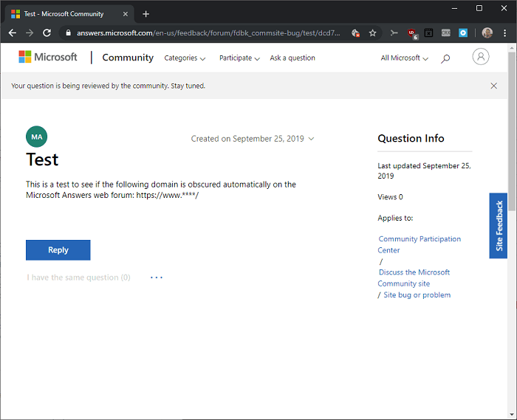Reload the current page
This screenshot has height=420, width=517.
point(47,33)
